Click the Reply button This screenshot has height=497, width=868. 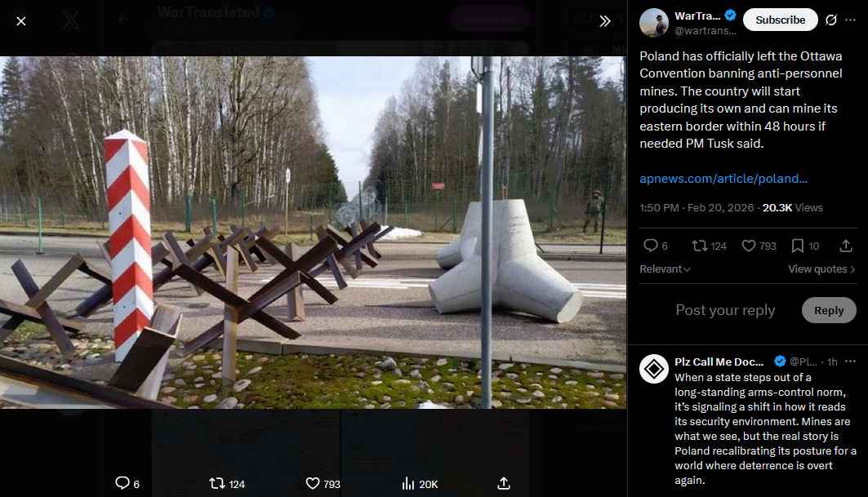pyautogui.click(x=829, y=310)
